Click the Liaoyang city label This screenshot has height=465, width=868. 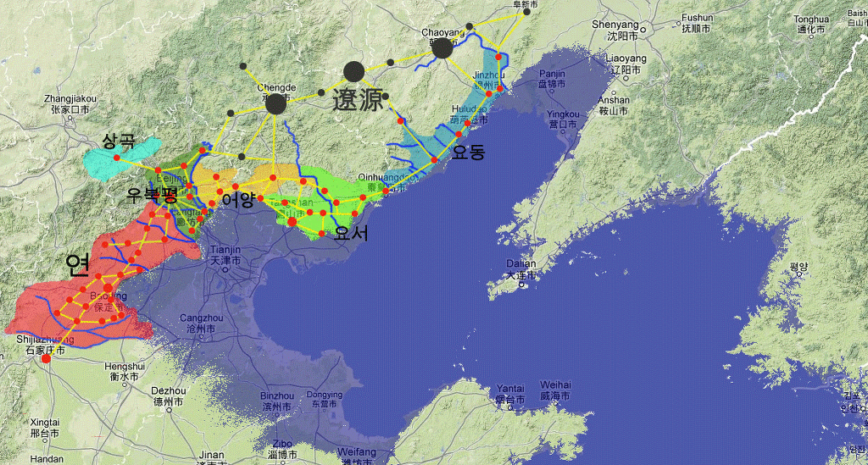pos(626,64)
